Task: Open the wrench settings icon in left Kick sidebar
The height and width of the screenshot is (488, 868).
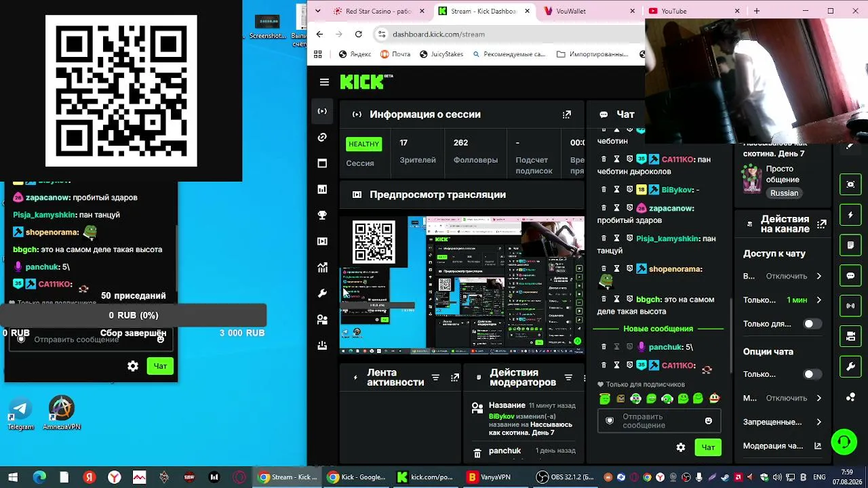Action: [x=322, y=293]
